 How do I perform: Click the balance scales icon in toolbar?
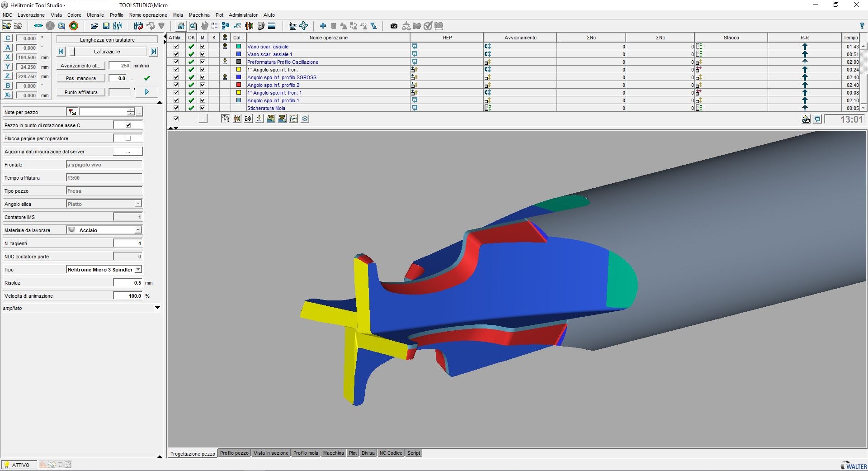click(x=406, y=26)
